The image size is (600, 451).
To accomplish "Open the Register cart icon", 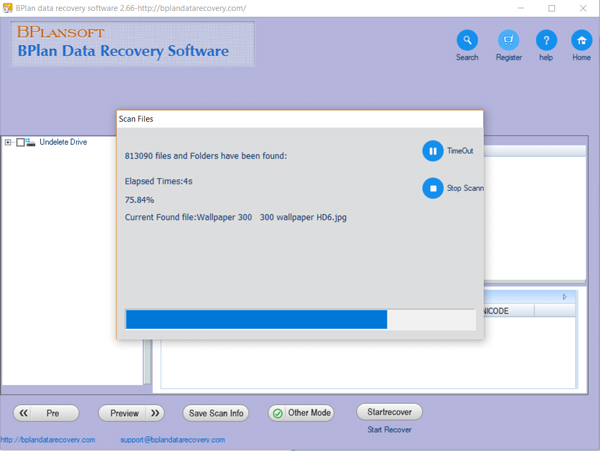I will click(x=508, y=40).
